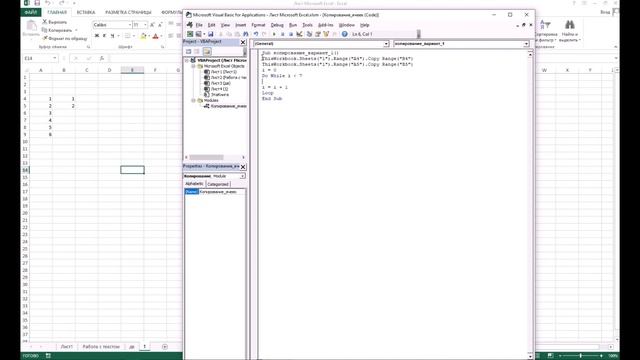Toggle Underline formatting in Excel ribbon
This screenshot has width=640, height=360.
pos(112,36)
